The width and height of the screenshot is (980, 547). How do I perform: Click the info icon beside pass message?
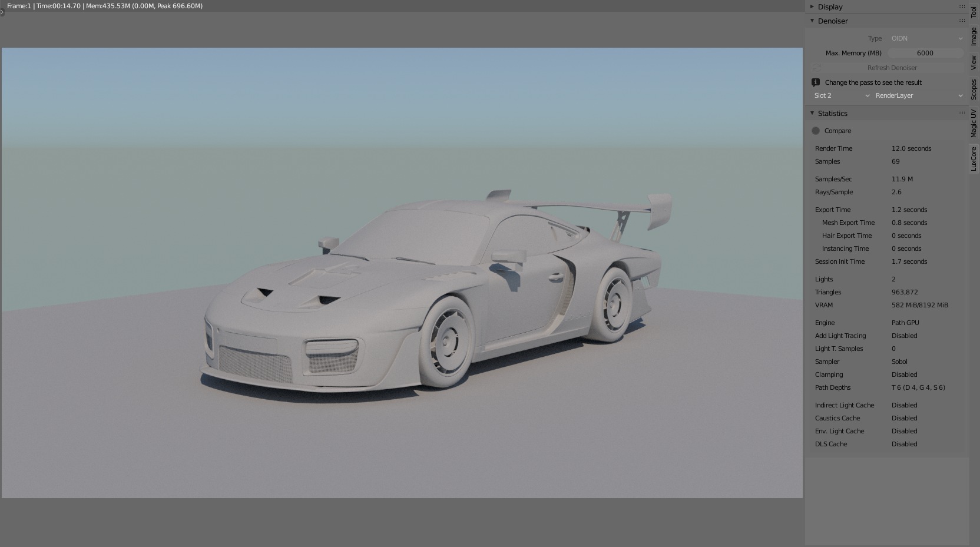(816, 82)
